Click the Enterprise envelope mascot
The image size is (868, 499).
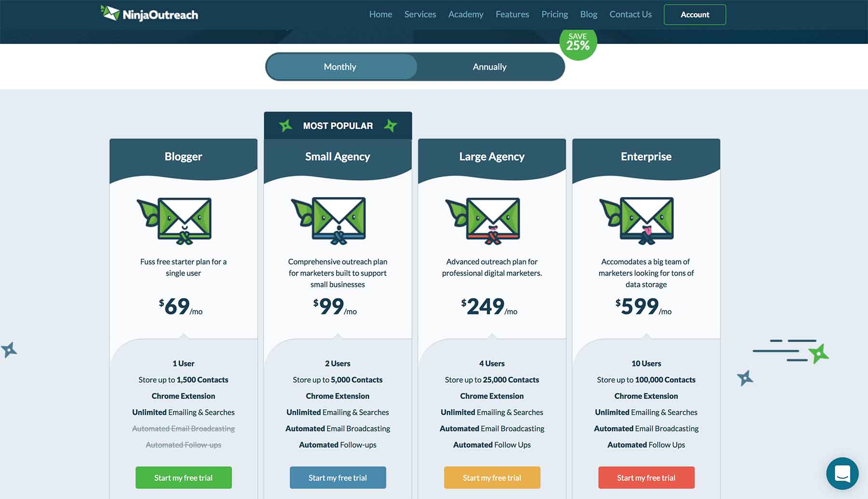tap(637, 221)
